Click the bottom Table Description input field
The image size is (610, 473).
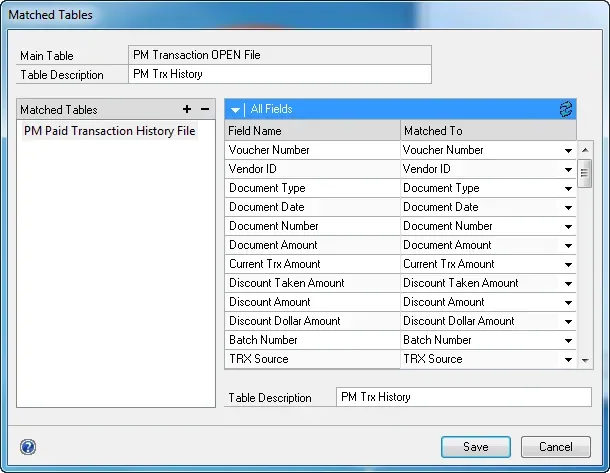coord(463,397)
